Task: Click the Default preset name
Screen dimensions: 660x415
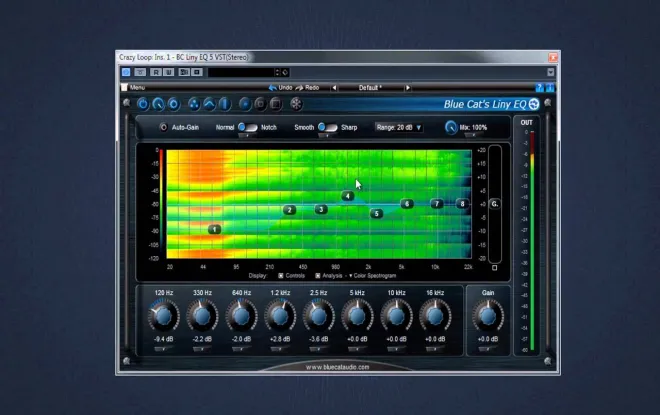Action: 370,88
